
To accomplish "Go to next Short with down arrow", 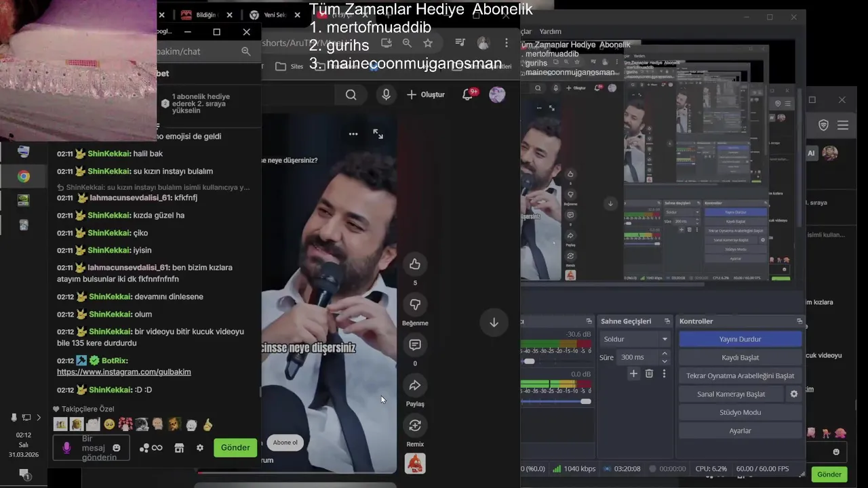I will coord(494,323).
